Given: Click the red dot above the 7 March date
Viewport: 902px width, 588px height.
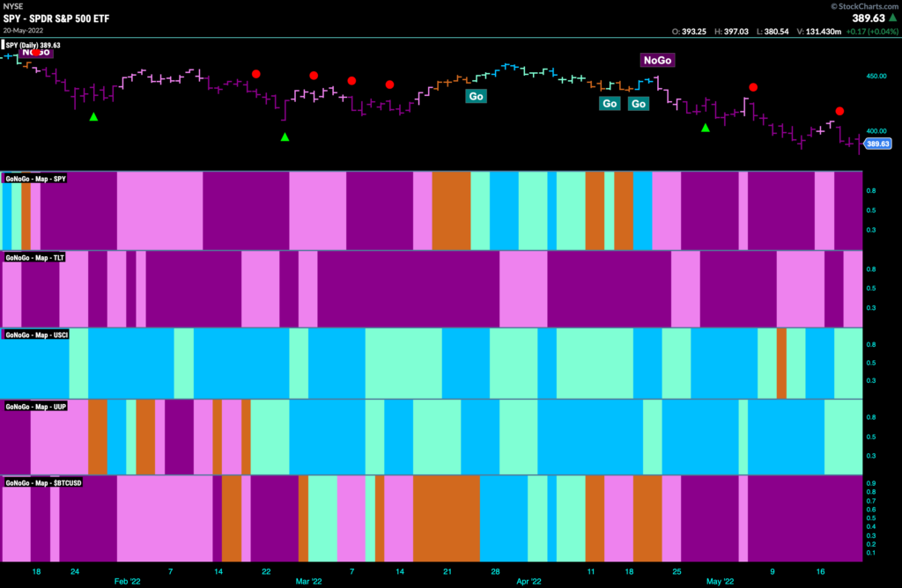Looking at the screenshot, I should click(x=351, y=80).
